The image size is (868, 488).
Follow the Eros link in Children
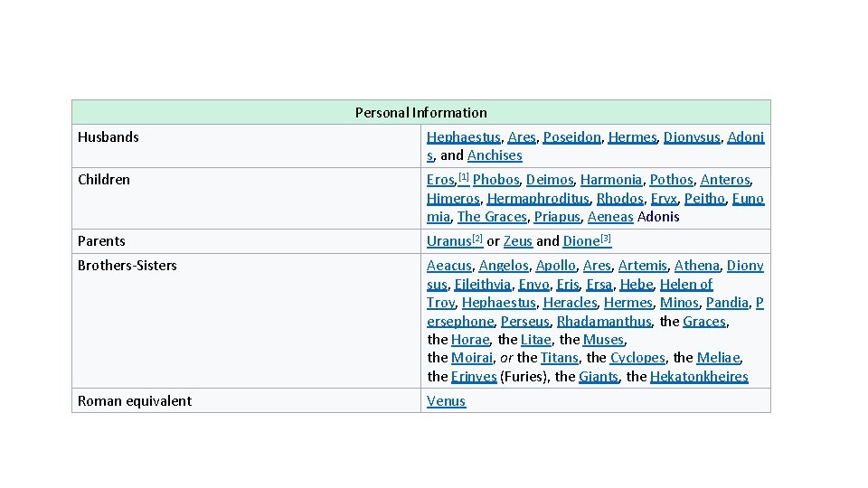tap(440, 180)
